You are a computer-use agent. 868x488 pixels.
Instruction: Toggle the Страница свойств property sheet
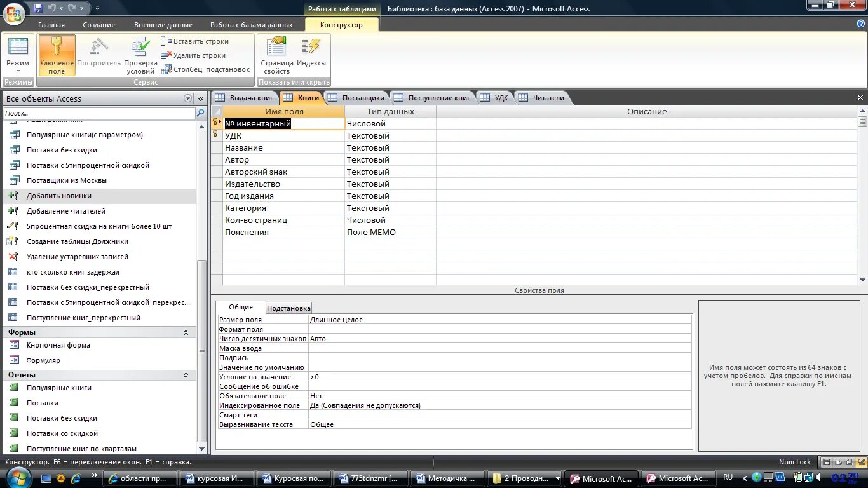pyautogui.click(x=276, y=56)
